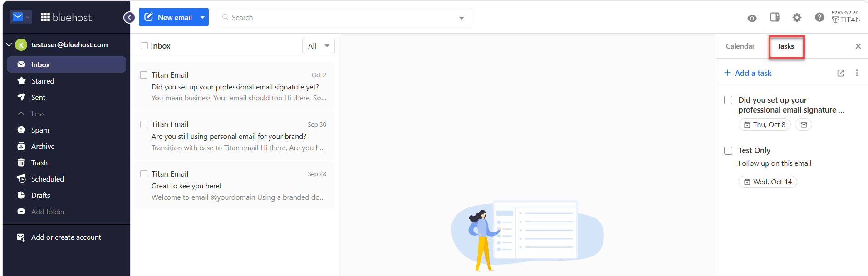Click Add a task link
The width and height of the screenshot is (868, 276).
click(748, 73)
